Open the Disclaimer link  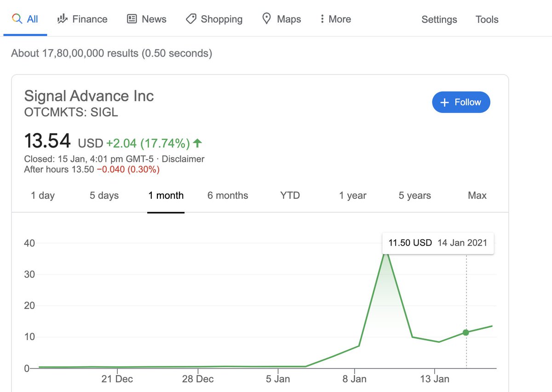pyautogui.click(x=183, y=159)
